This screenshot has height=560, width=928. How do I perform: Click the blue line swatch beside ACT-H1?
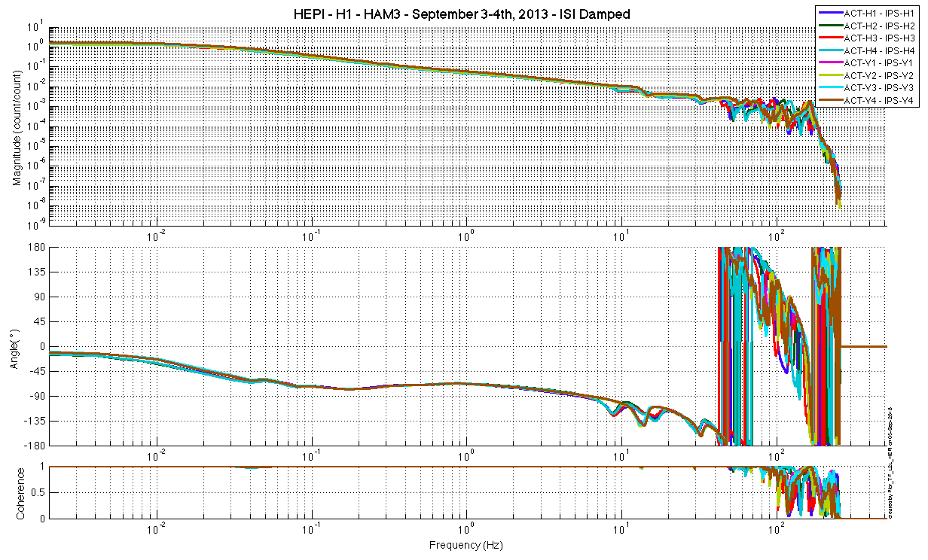point(830,13)
